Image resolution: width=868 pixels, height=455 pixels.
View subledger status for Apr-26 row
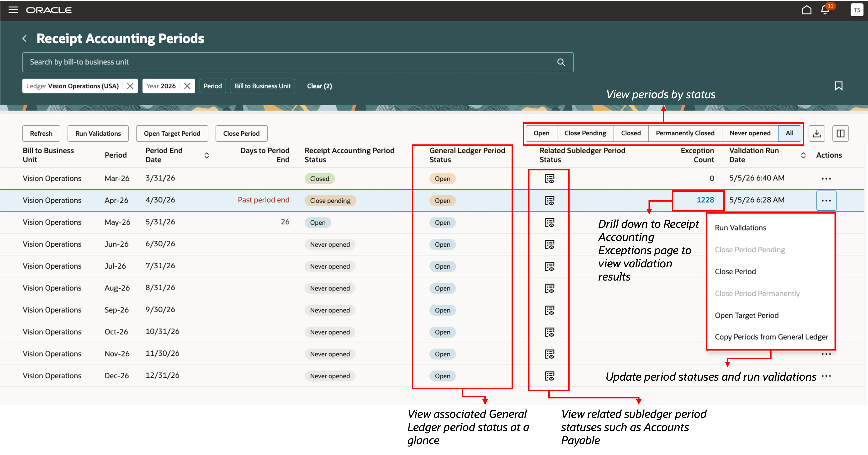tap(549, 201)
